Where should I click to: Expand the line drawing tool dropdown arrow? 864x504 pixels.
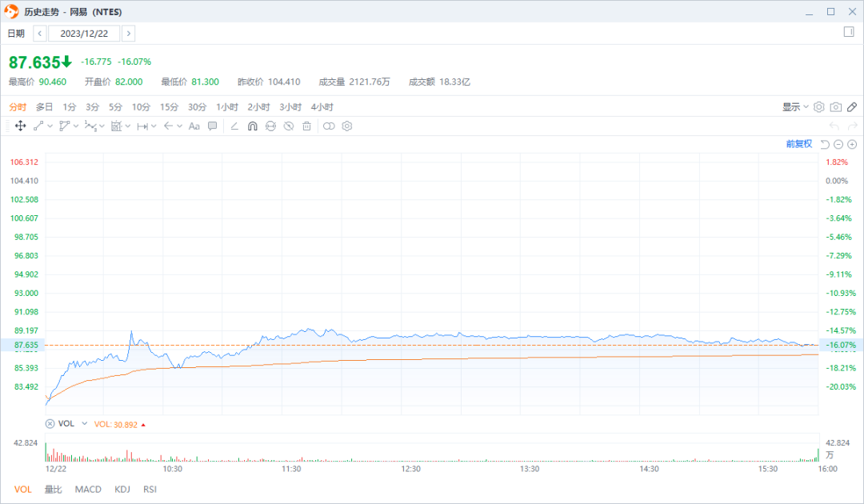point(50,126)
